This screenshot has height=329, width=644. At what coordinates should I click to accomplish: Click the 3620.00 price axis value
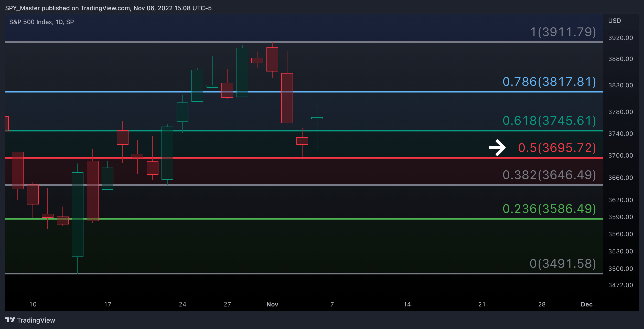click(x=620, y=200)
